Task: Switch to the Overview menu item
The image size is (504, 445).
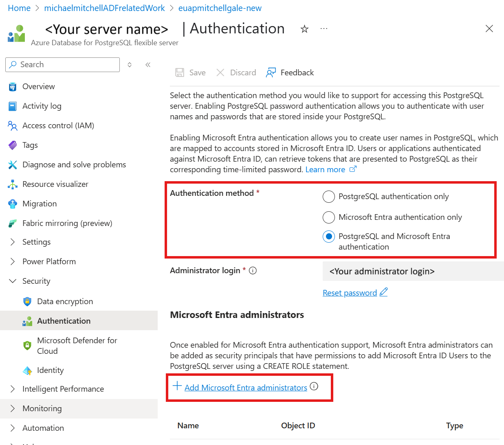Action: coord(38,86)
